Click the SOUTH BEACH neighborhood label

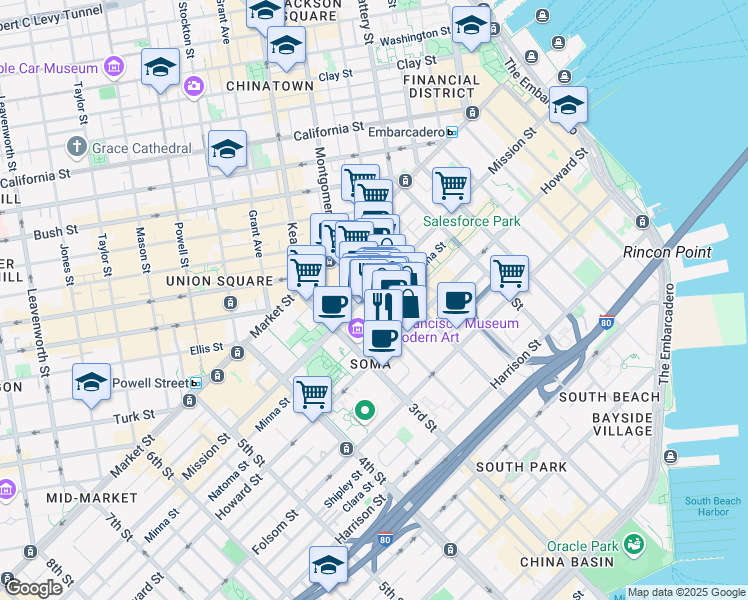[x=609, y=397]
